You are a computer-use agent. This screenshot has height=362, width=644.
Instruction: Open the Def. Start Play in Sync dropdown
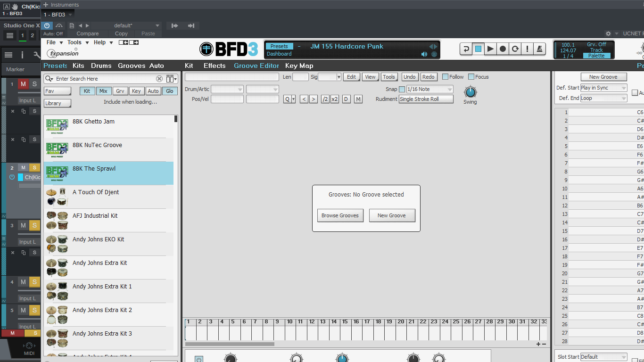click(603, 88)
